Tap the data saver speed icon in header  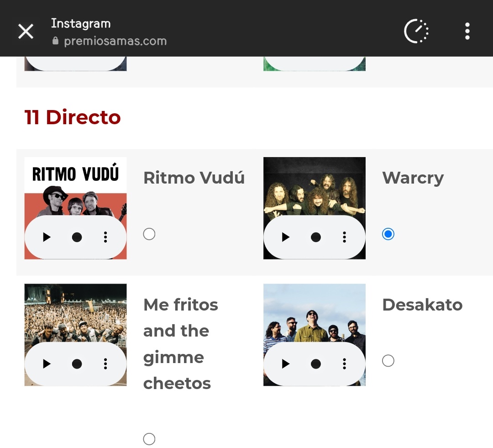point(416,31)
